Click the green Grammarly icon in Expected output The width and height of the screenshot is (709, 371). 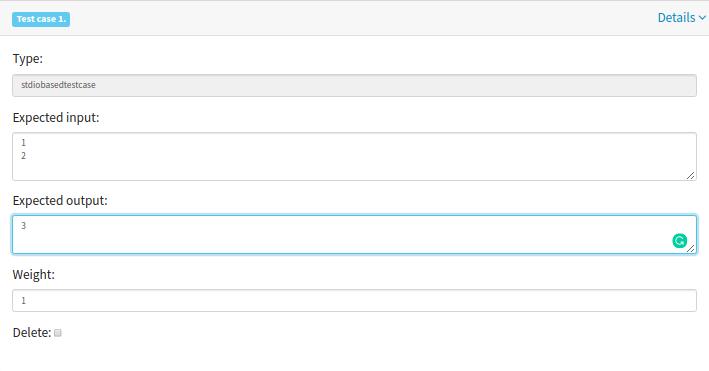click(679, 241)
